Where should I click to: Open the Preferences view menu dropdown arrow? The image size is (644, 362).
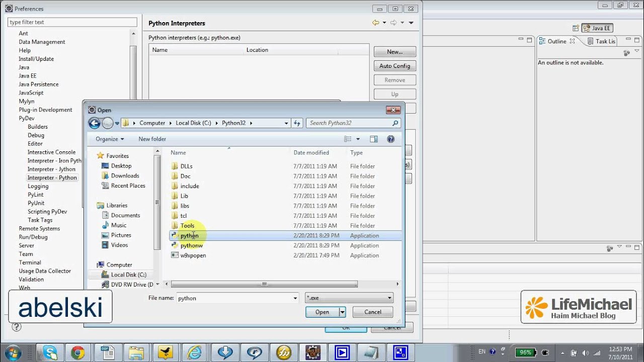pos(411,23)
